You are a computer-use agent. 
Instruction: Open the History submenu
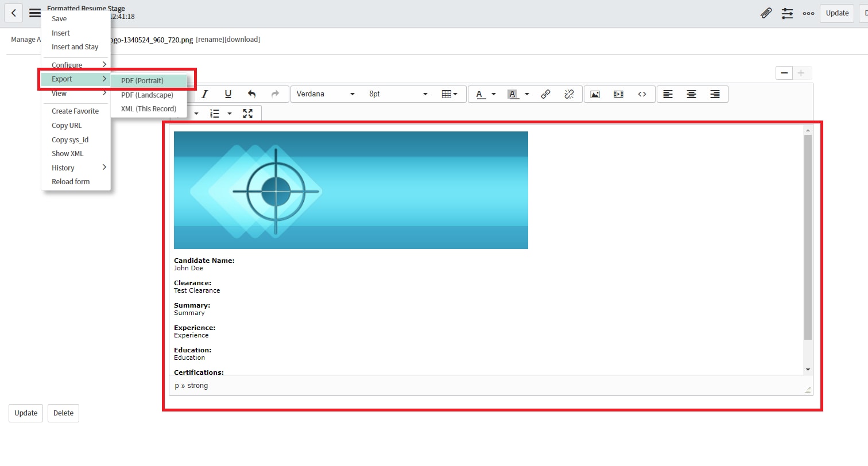coord(76,168)
